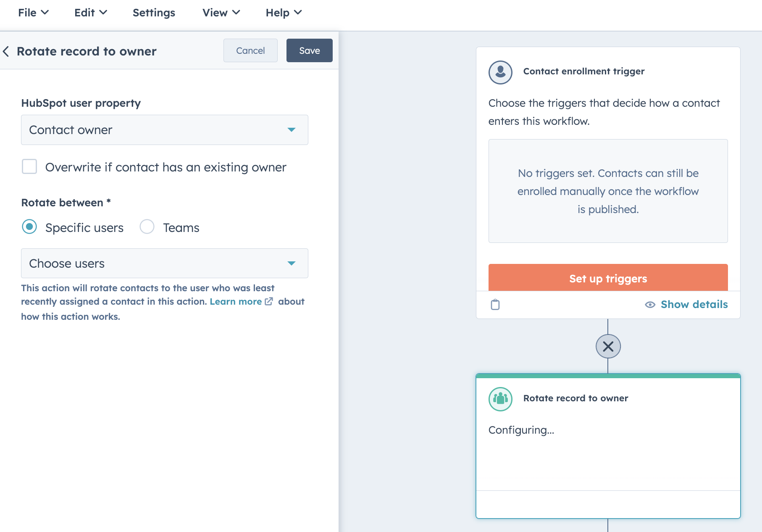
Task: Click the Save button
Action: 309,50
